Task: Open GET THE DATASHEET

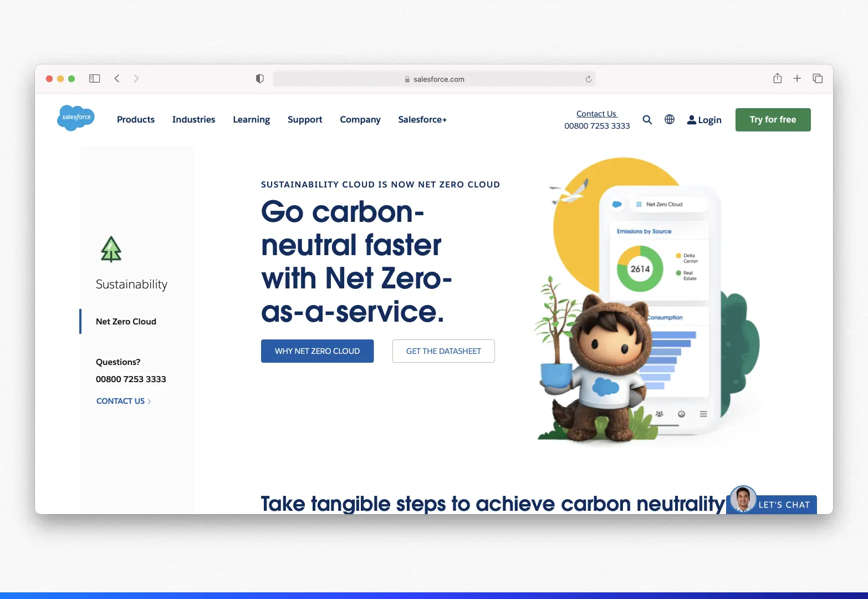Action: click(x=443, y=351)
